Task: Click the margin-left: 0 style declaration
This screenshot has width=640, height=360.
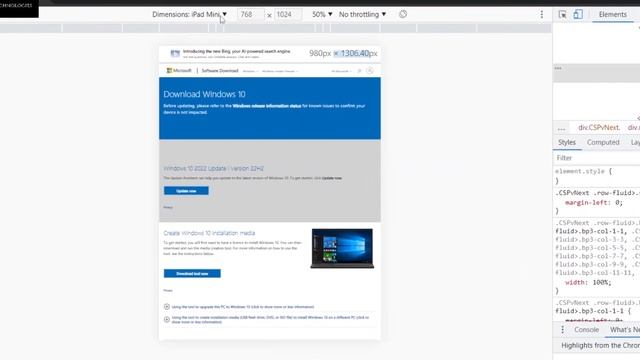Action: click(x=594, y=202)
